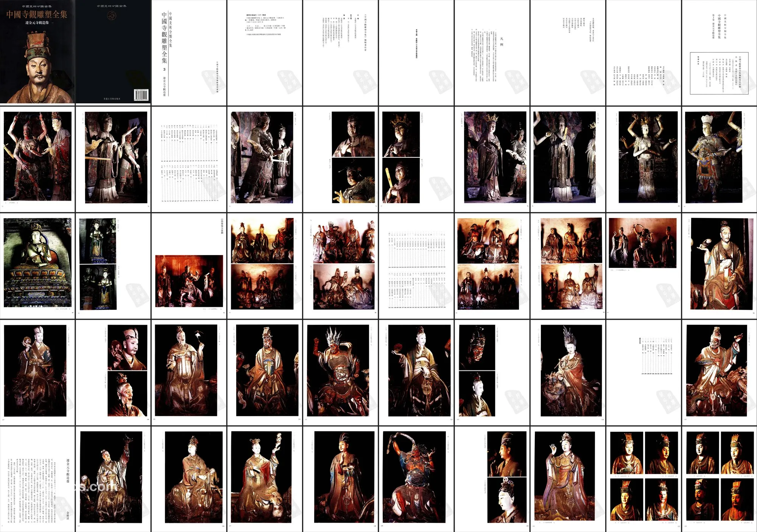This screenshot has height=532, width=757.
Task: Click the barcode on the back cover
Action: point(141,95)
